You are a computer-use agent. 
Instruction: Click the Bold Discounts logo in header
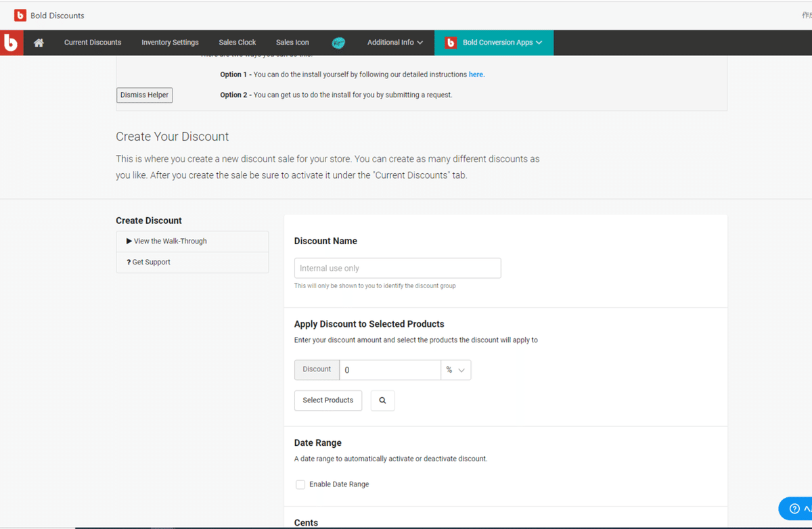20,15
